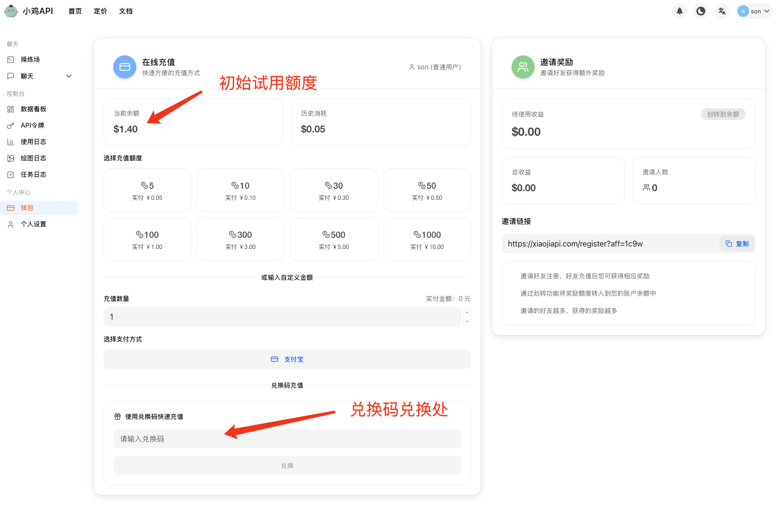
Task: Click 定价 in top navigation
Action: pyautogui.click(x=100, y=11)
